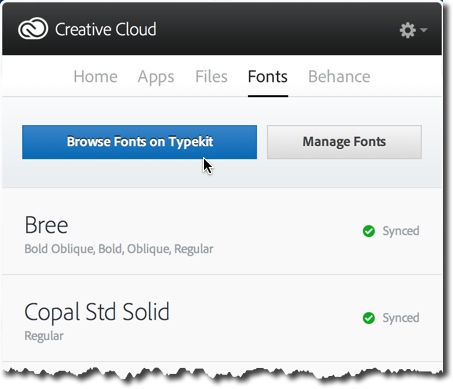Select the Fonts tab
Image resolution: width=453 pixels, height=389 pixels.
(x=268, y=77)
